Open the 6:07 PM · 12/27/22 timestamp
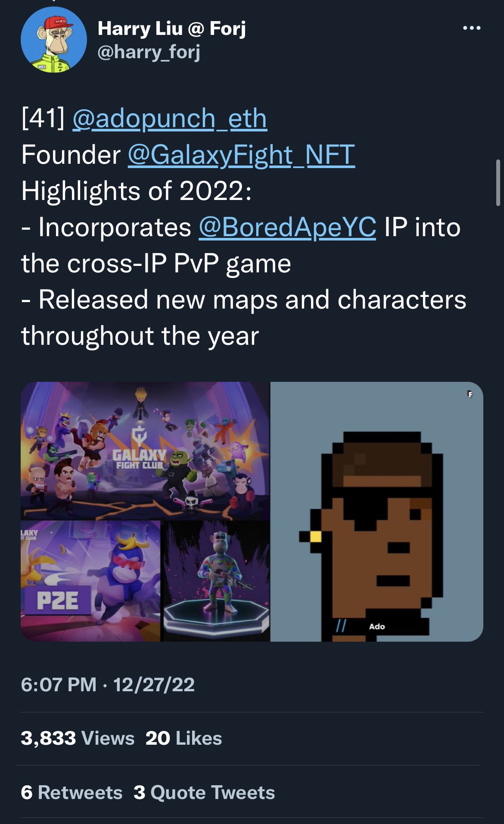This screenshot has width=504, height=824. pyautogui.click(x=108, y=684)
